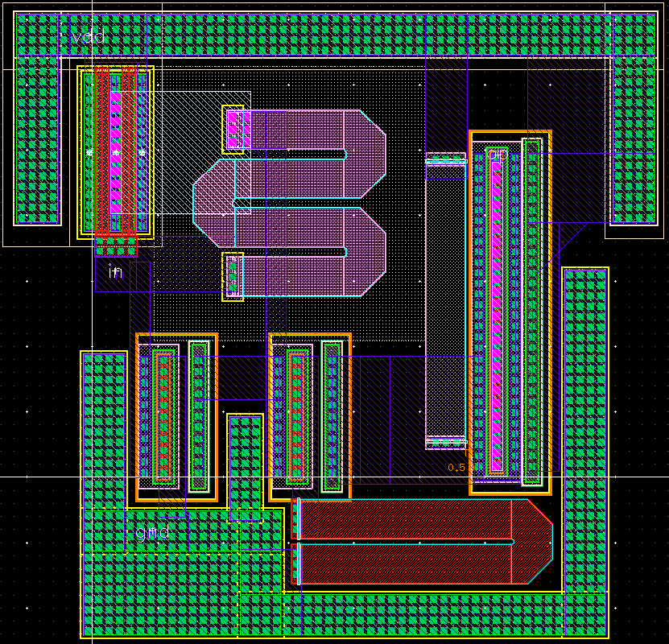
Task: Click the tall orange-bordered transistor on right
Action: 510,312
